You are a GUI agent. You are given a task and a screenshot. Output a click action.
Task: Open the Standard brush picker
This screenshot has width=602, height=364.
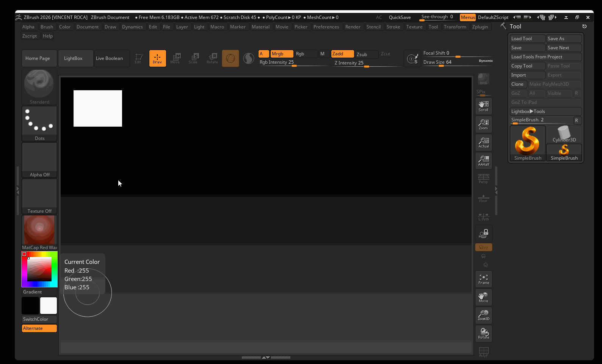(x=39, y=87)
